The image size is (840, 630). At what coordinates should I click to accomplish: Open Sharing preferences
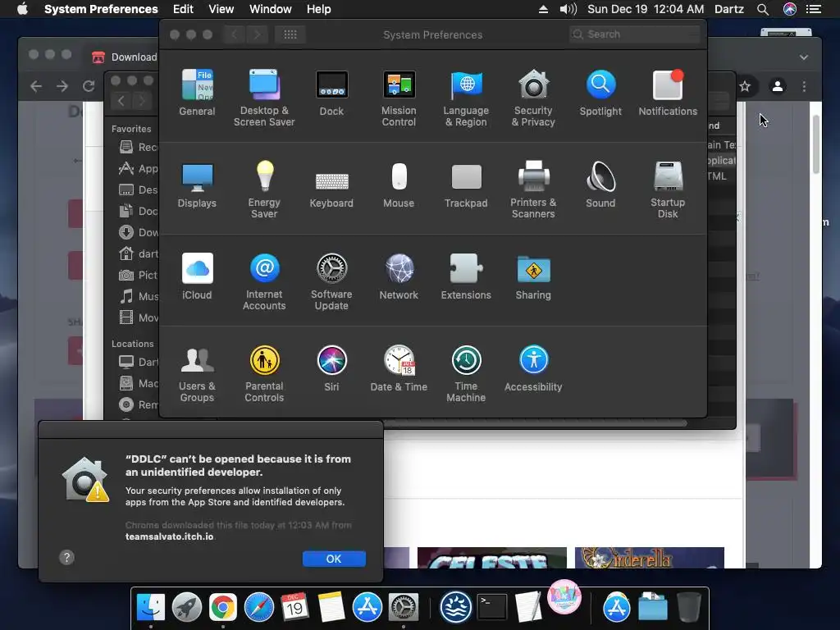click(x=533, y=276)
